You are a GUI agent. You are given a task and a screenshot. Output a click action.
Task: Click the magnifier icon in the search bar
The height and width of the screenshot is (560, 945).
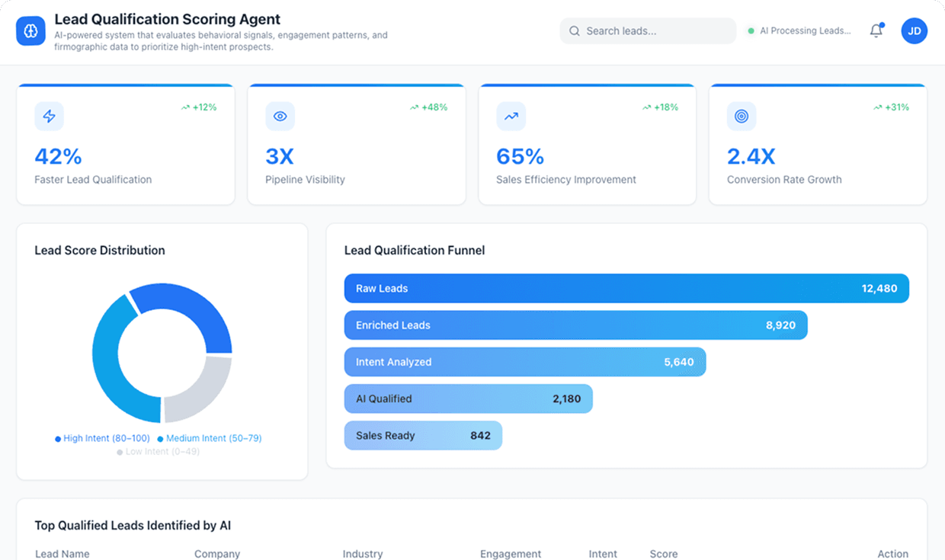click(x=574, y=30)
